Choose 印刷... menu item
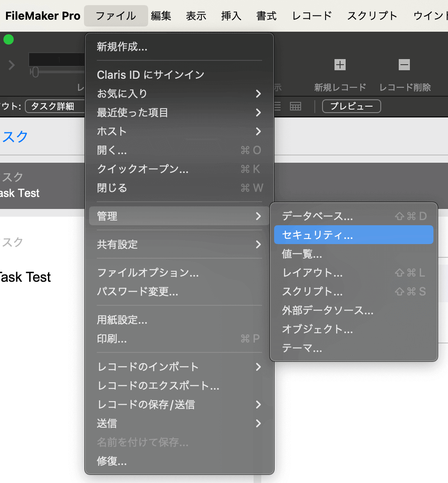The height and width of the screenshot is (483, 448). click(179, 339)
